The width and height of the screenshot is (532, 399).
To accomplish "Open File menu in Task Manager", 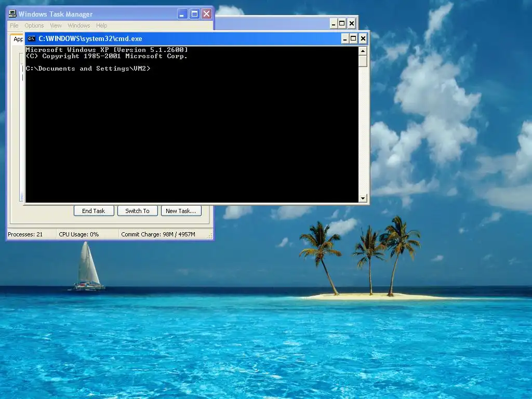I will click(14, 25).
